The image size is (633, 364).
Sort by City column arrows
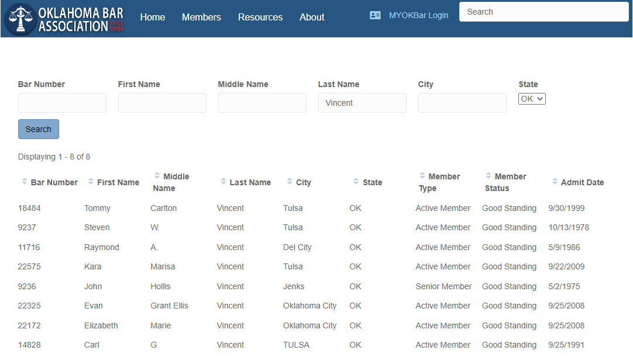(290, 182)
